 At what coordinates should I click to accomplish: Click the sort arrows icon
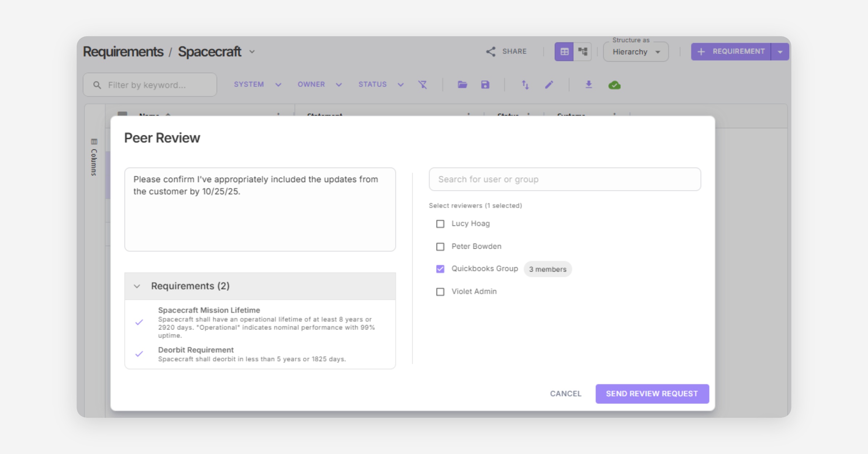point(525,85)
